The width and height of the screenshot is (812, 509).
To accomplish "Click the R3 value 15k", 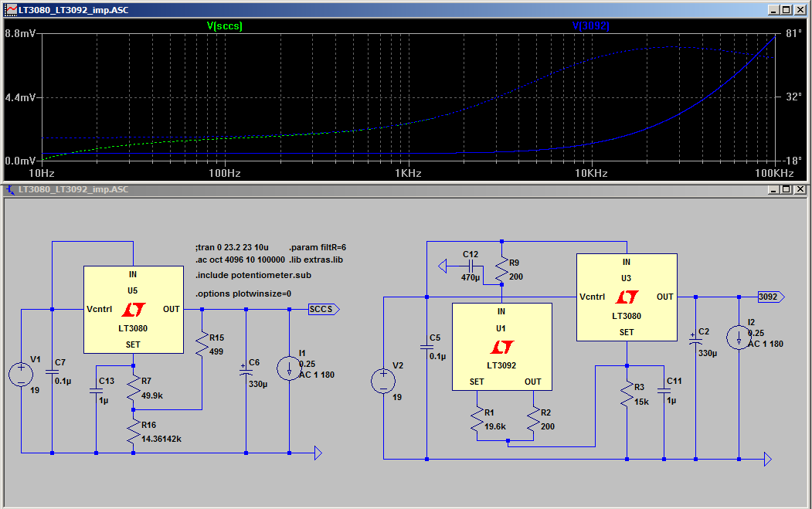I will pos(641,402).
